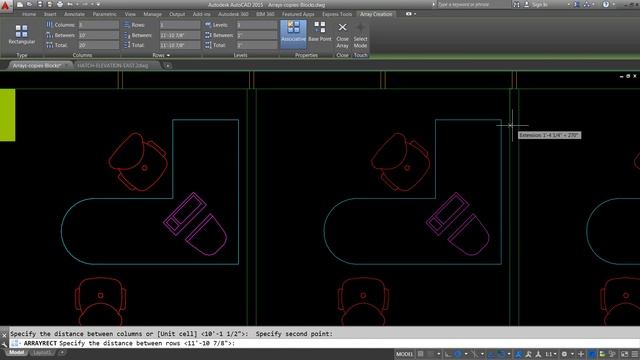Expand the Rows panel dropdown arrow
Screen dimensions: 640x360
[168, 55]
